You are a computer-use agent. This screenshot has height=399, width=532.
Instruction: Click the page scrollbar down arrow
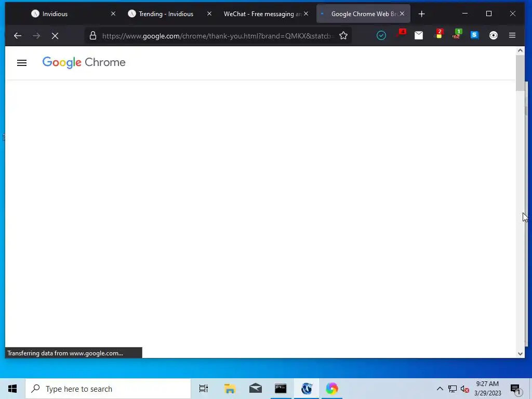(520, 353)
